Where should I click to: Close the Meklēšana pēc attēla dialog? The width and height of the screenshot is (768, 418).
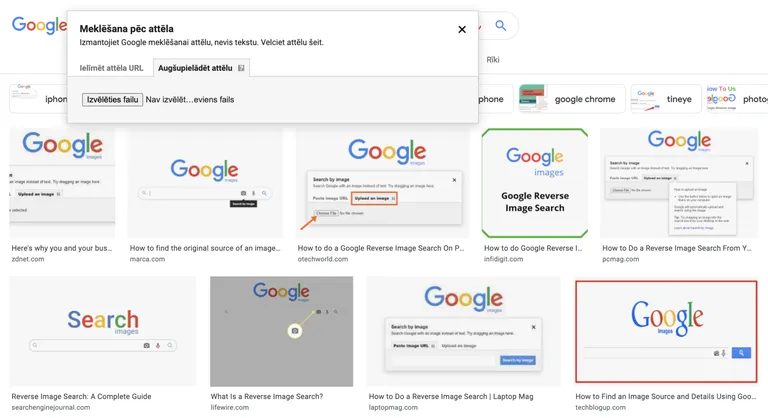[x=462, y=29]
